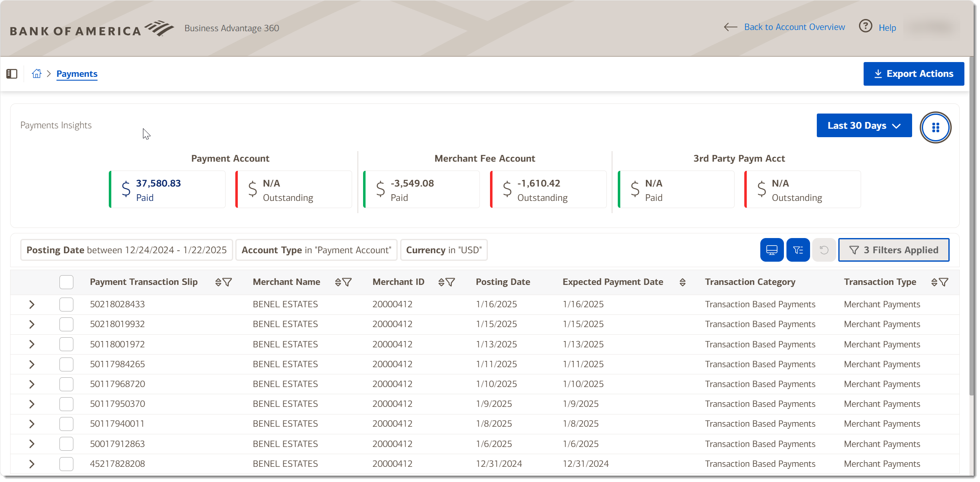Image resolution: width=980 pixels, height=482 pixels.
Task: Open the grid widget selector icon
Action: pyautogui.click(x=935, y=127)
